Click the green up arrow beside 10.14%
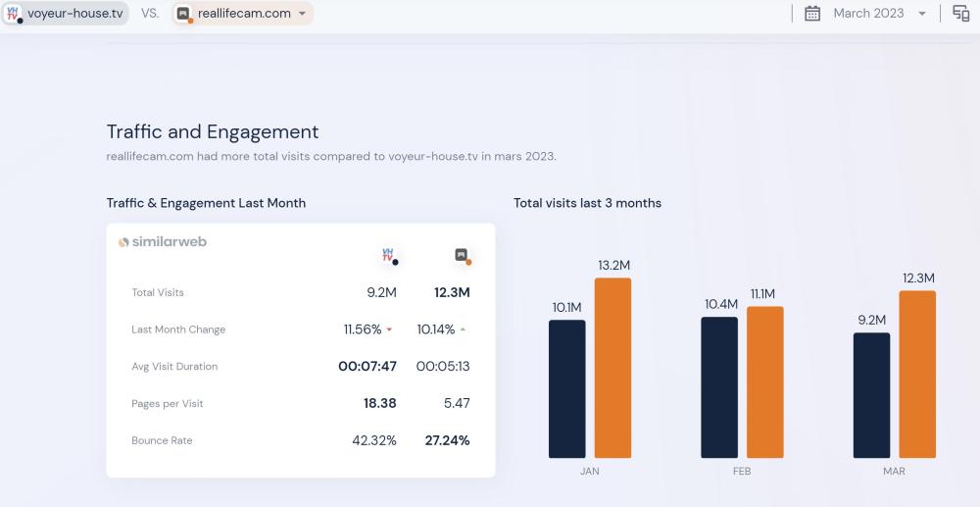This screenshot has width=980, height=507. click(463, 330)
